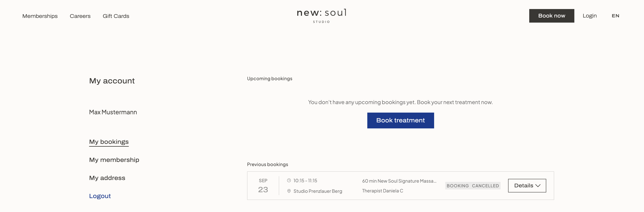Open the Memberships page
This screenshot has height=212, width=644.
click(x=40, y=16)
